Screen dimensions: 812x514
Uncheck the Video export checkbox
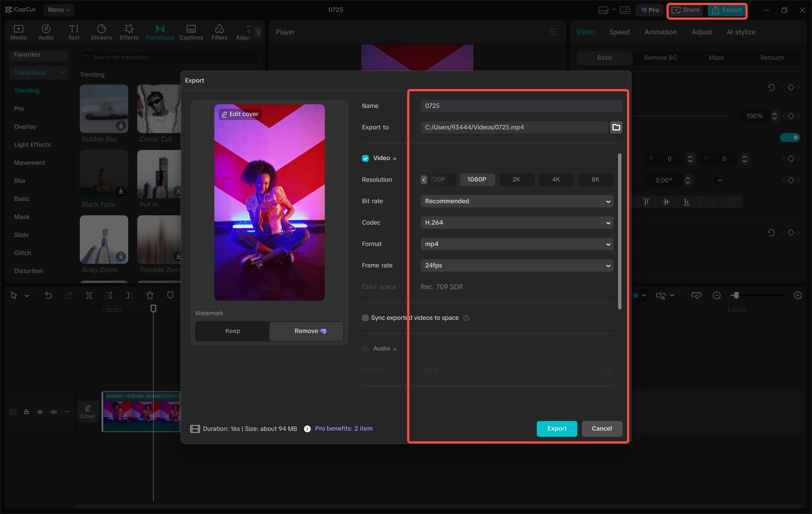[x=365, y=158]
